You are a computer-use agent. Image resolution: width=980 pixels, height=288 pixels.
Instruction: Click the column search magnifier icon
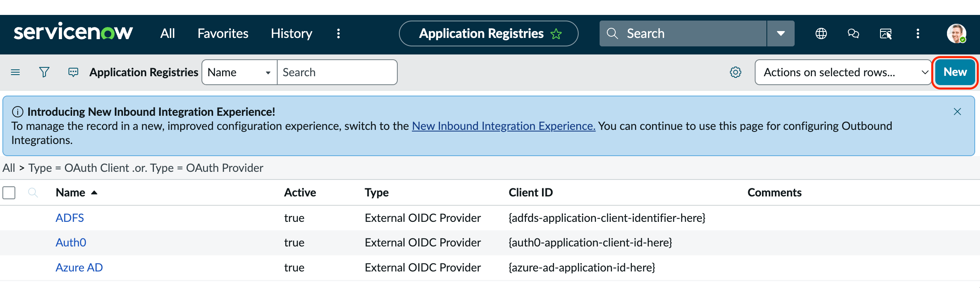33,192
